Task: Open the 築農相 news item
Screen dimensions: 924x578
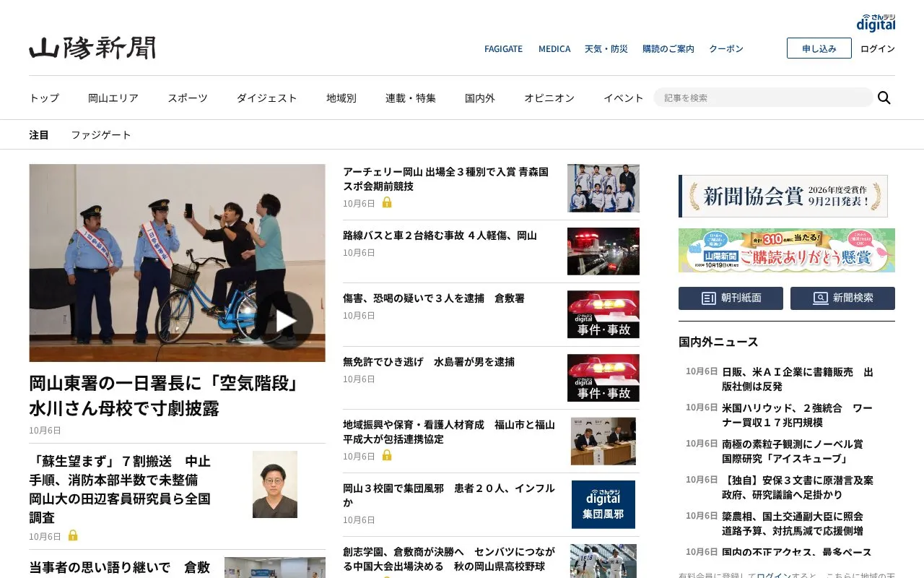Action: (x=793, y=524)
